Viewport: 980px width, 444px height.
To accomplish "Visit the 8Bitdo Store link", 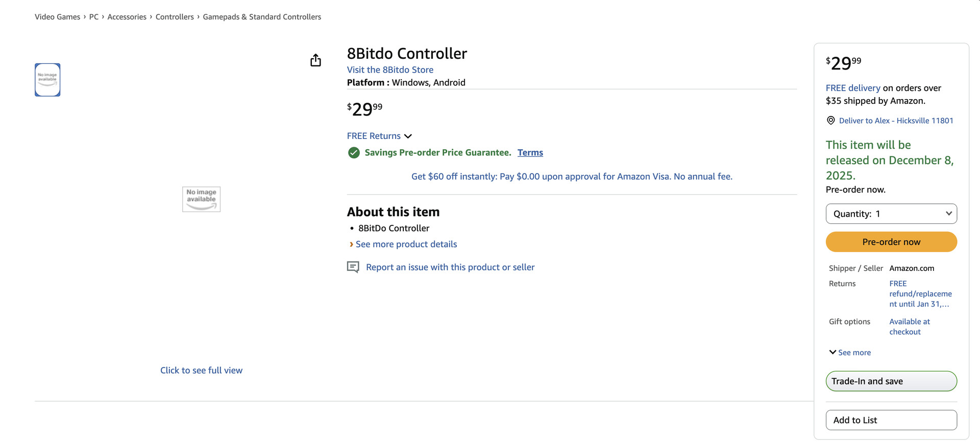I will pyautogui.click(x=390, y=70).
